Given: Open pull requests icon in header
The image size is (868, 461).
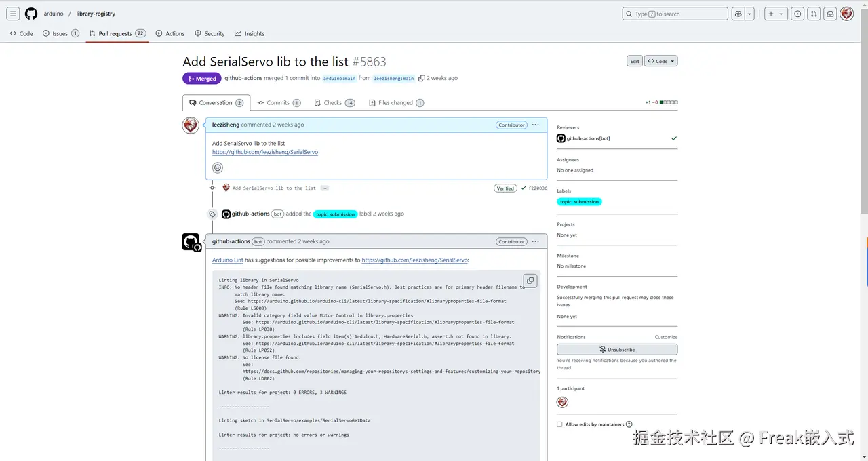Looking at the screenshot, I should point(814,14).
